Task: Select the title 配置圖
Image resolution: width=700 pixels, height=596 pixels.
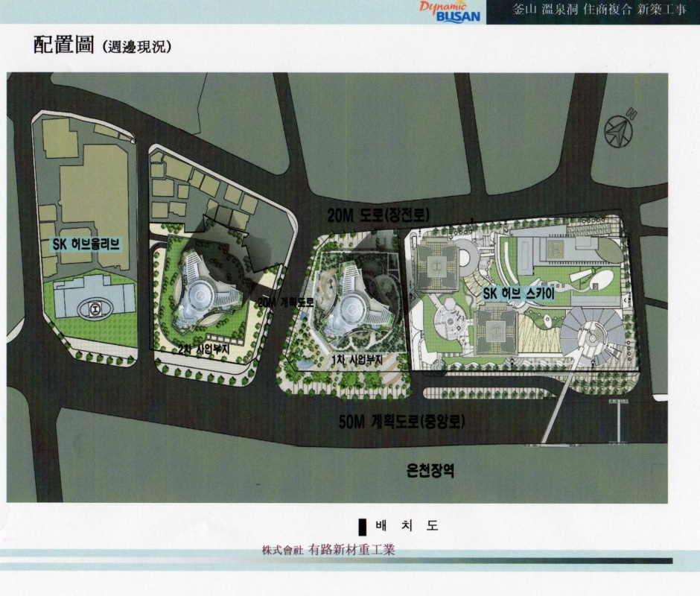Action: click(x=64, y=45)
